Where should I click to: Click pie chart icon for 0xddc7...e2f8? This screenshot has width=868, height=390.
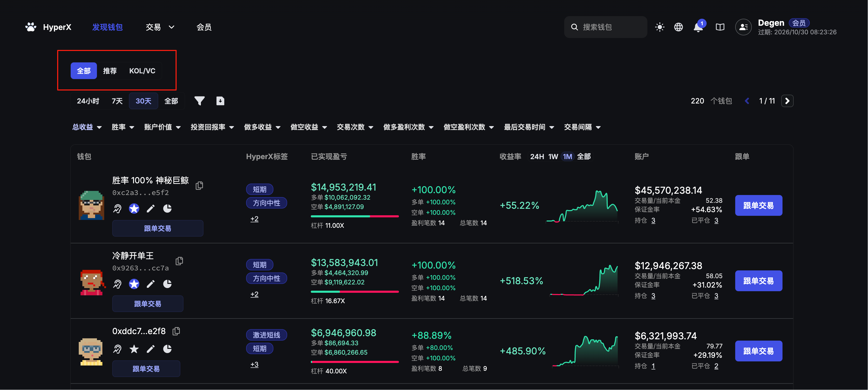pos(167,349)
